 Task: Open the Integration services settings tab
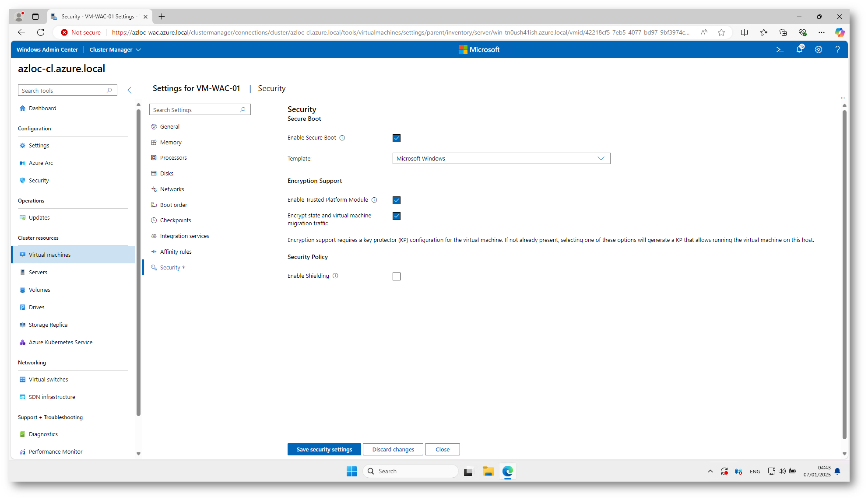pos(184,236)
